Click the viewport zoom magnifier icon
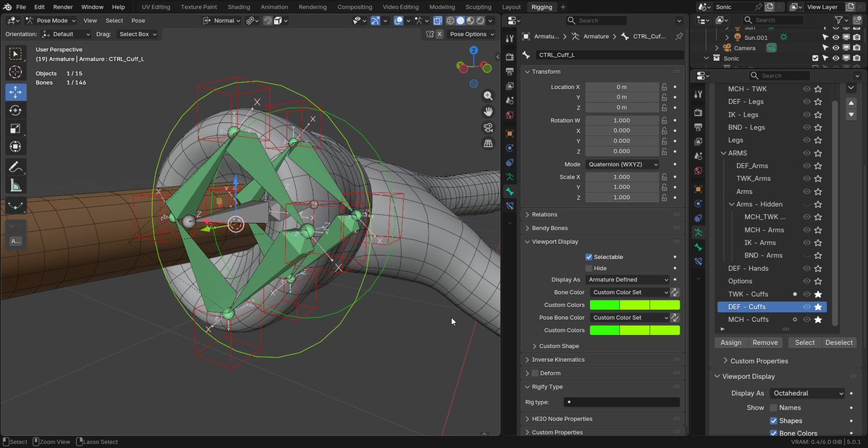 coord(489,96)
